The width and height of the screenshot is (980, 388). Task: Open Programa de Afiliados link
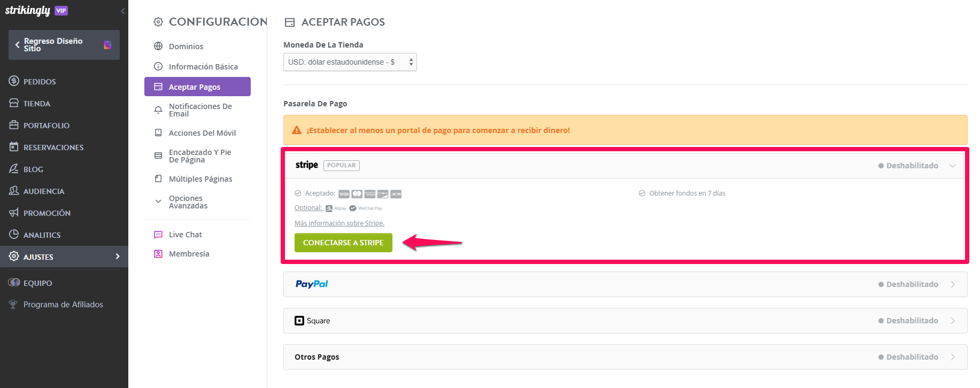63,305
